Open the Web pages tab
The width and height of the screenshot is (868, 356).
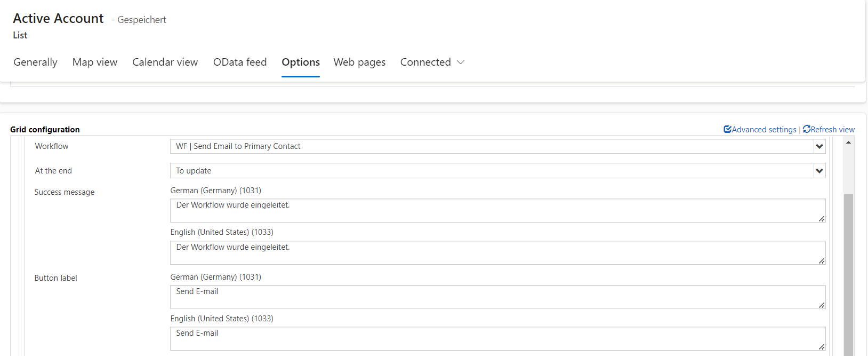359,62
